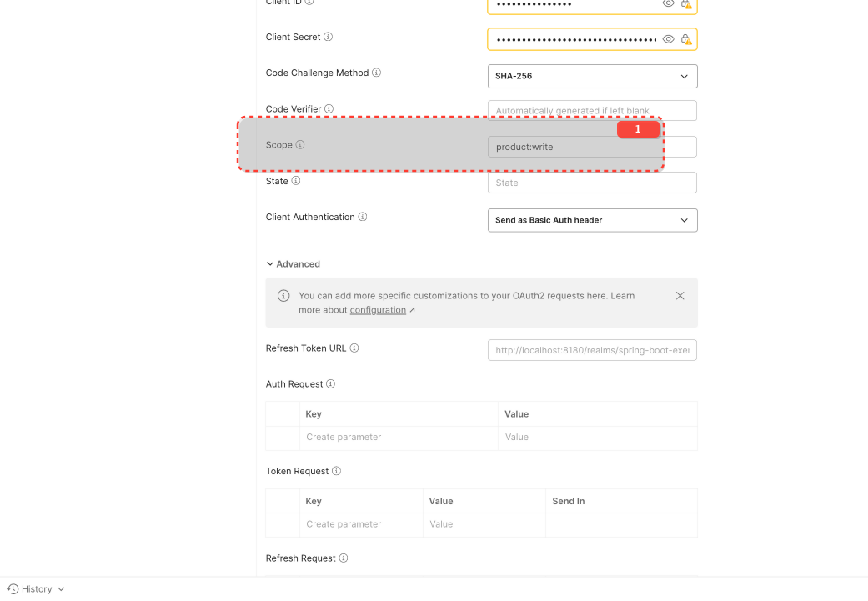Click the vault warning icon beside Client ID
Viewport: 868px width, 601px height.
(x=685, y=4)
